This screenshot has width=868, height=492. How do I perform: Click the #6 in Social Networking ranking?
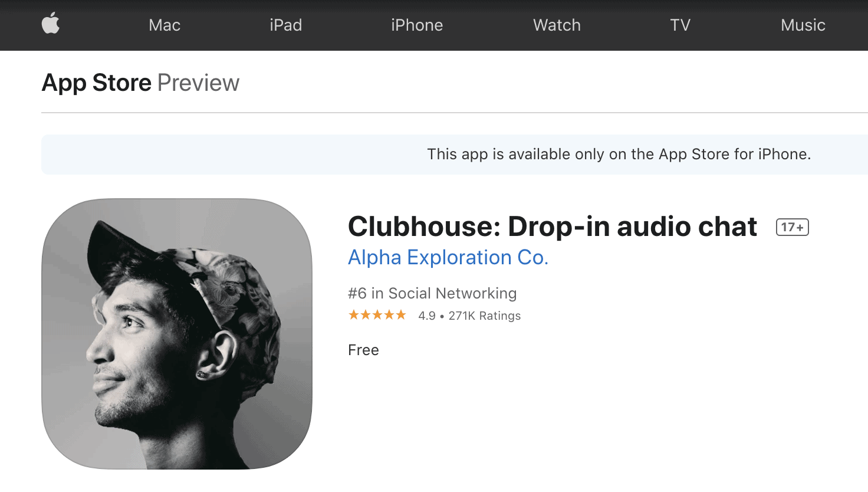point(432,293)
